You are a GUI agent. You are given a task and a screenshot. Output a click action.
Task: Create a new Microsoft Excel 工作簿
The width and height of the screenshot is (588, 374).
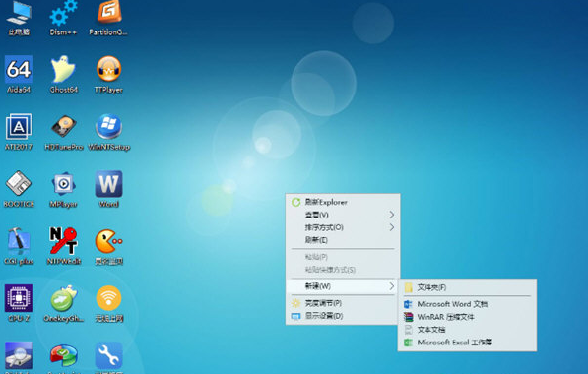coord(467,343)
